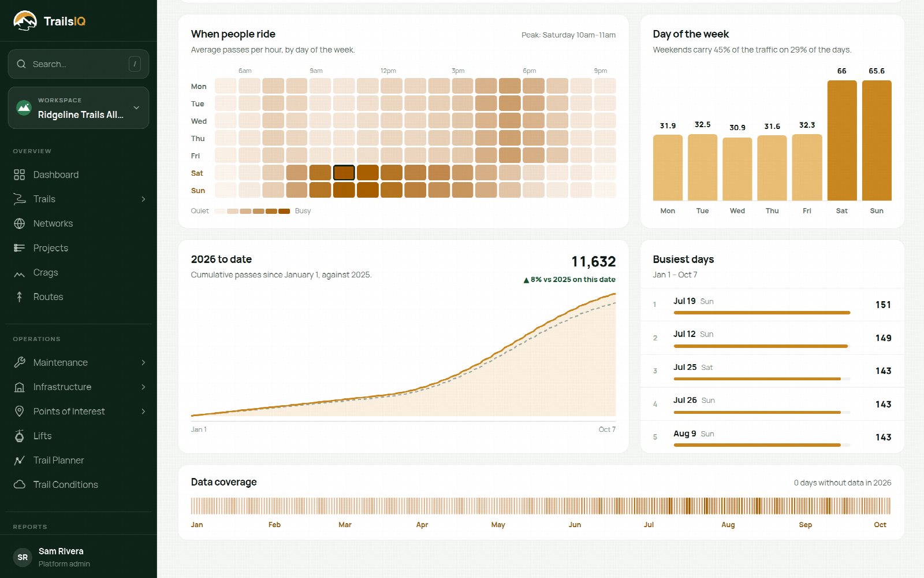Click the Dashboard grid icon
The width and height of the screenshot is (924, 578).
(x=20, y=175)
